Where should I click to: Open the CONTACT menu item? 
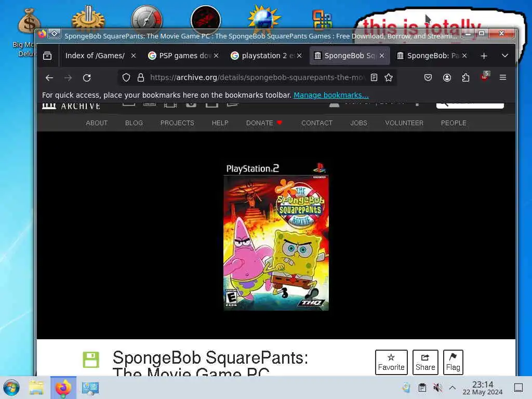(x=317, y=123)
